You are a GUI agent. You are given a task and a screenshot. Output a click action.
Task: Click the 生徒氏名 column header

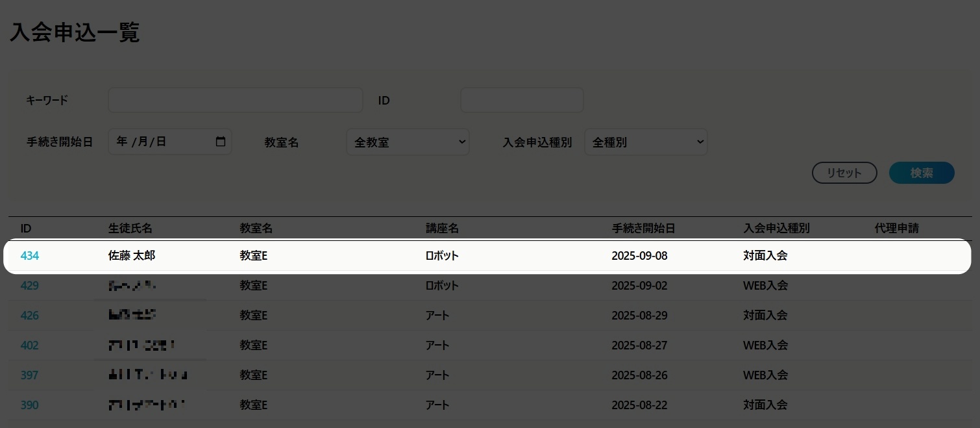coord(130,228)
